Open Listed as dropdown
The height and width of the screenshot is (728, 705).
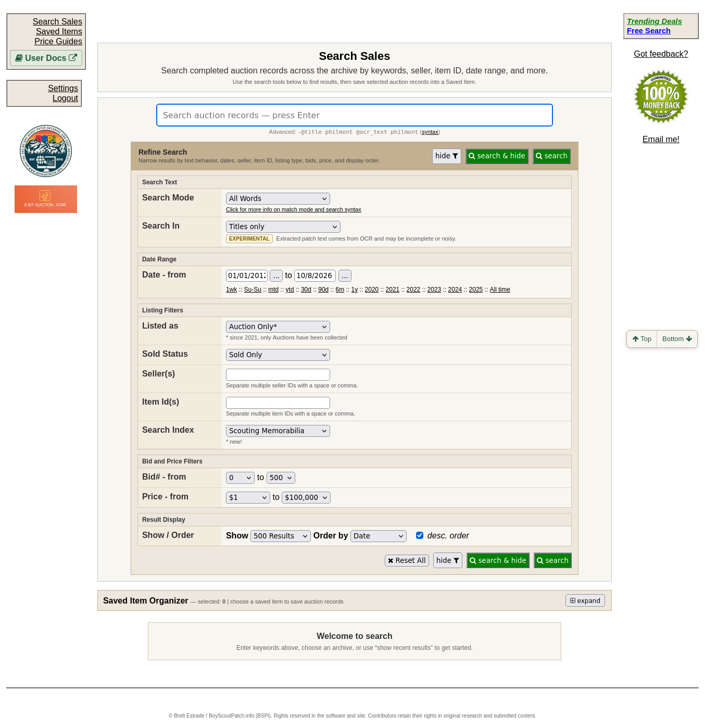coord(278,327)
